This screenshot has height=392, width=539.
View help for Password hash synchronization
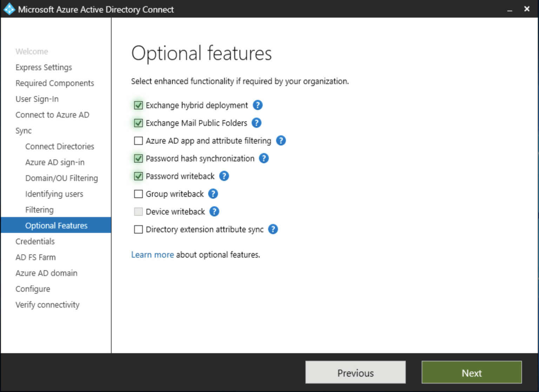click(264, 158)
